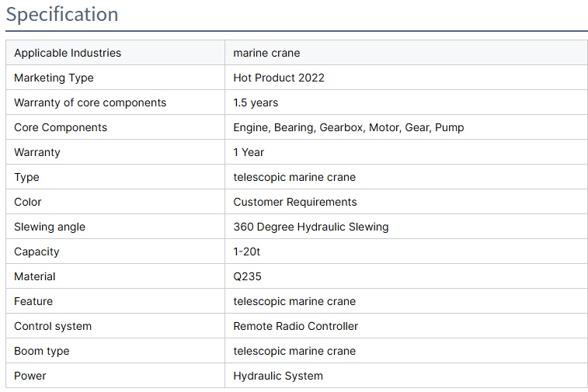
Task: Select the Engine, Bearing, Gearbox text
Action: coord(298,127)
